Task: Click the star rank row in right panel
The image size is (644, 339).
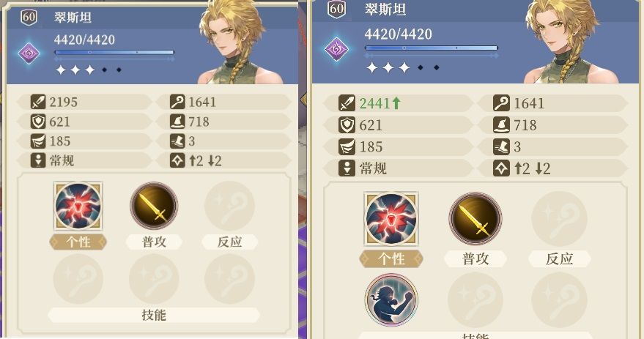Action: 403,67
